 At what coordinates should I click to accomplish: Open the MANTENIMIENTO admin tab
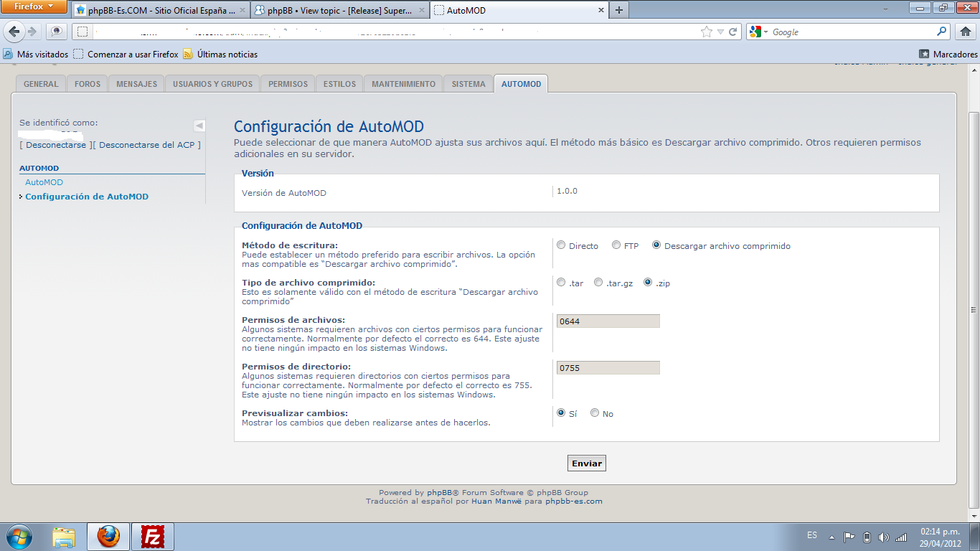point(403,84)
